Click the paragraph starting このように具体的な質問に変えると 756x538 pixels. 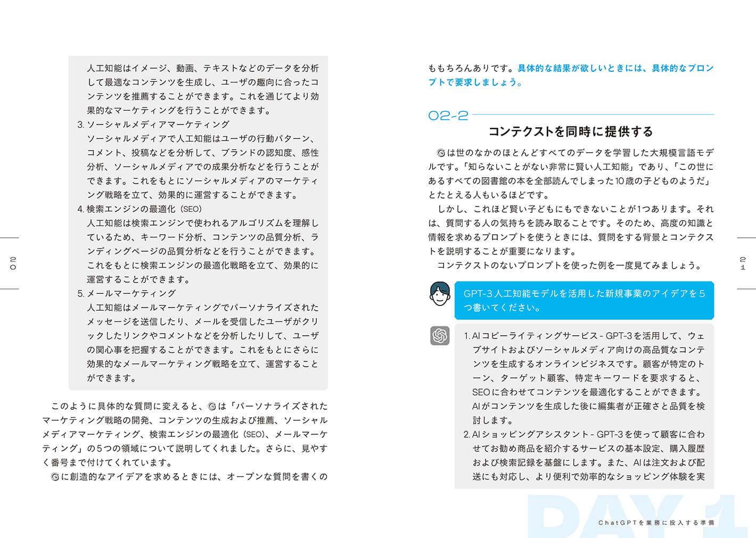[x=185, y=434]
